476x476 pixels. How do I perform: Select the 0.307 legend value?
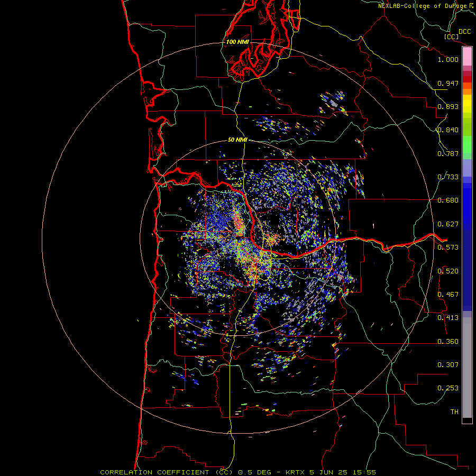448,365
